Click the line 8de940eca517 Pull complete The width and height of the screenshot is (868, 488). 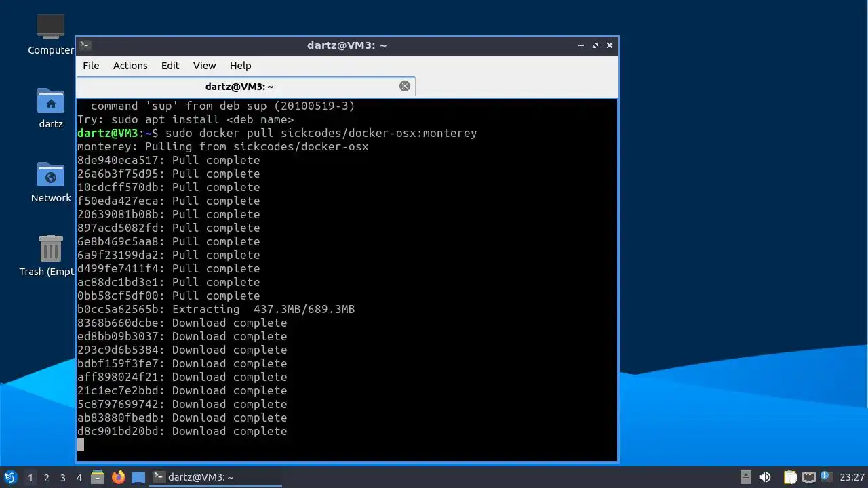tap(168, 160)
